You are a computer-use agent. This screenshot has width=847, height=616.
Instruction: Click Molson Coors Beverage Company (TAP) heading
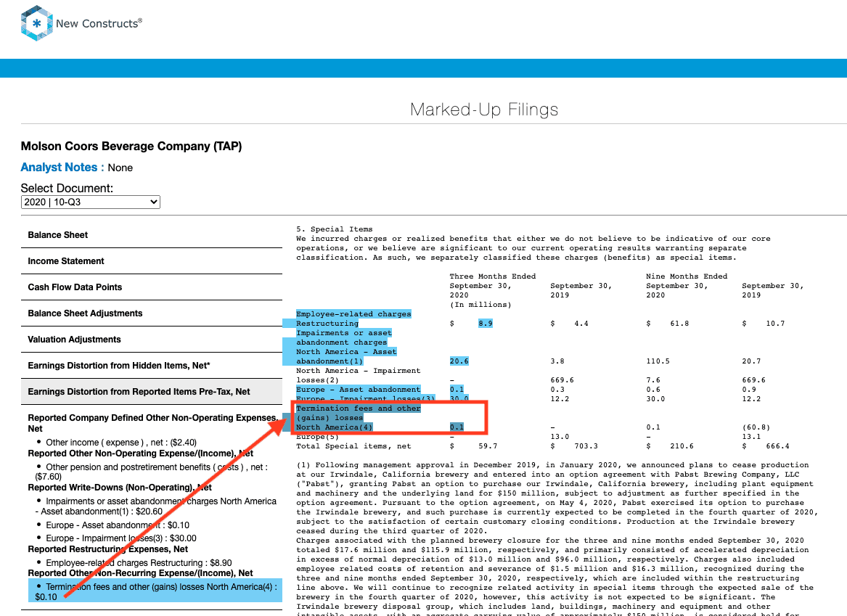pyautogui.click(x=131, y=147)
